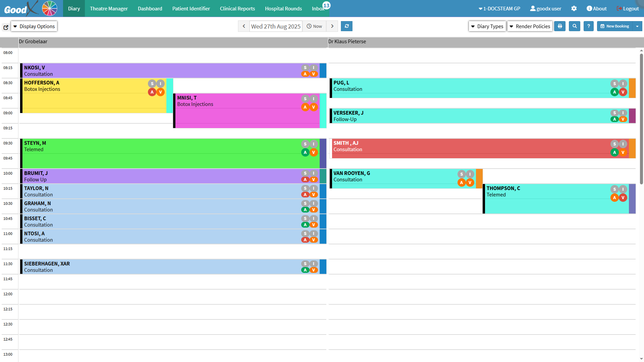Open the Diary Types dropdown
644x362 pixels.
tap(487, 26)
